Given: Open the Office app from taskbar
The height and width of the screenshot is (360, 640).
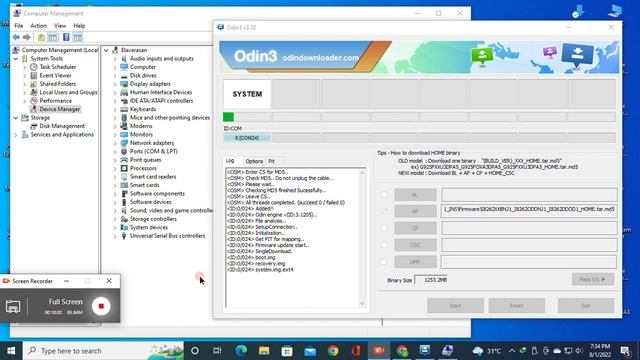Looking at the screenshot, I should [356, 351].
